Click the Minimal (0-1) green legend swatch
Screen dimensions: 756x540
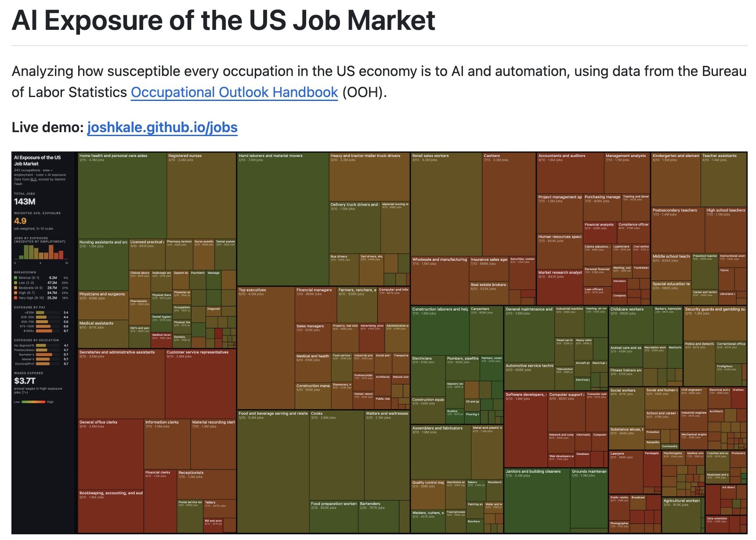[x=16, y=278]
